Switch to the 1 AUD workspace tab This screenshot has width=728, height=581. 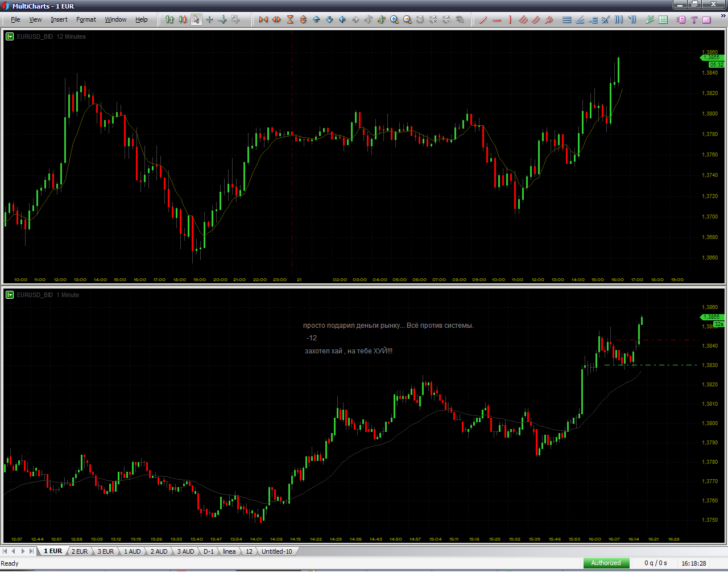coord(133,551)
